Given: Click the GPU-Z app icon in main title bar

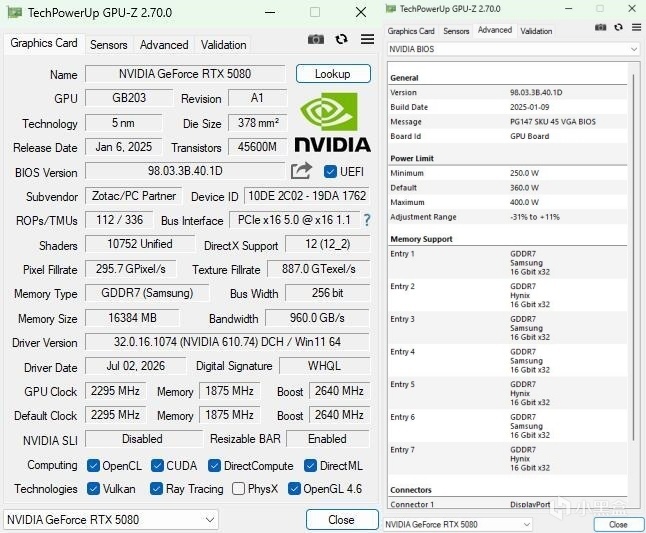Looking at the screenshot, I should 14,13.
